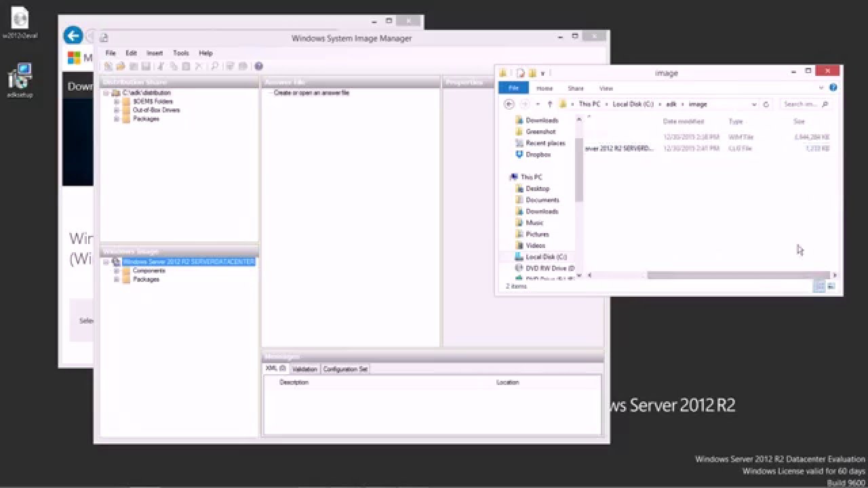Expand the Out-of-Box Drivers tree node
The height and width of the screenshot is (488, 868).
117,110
